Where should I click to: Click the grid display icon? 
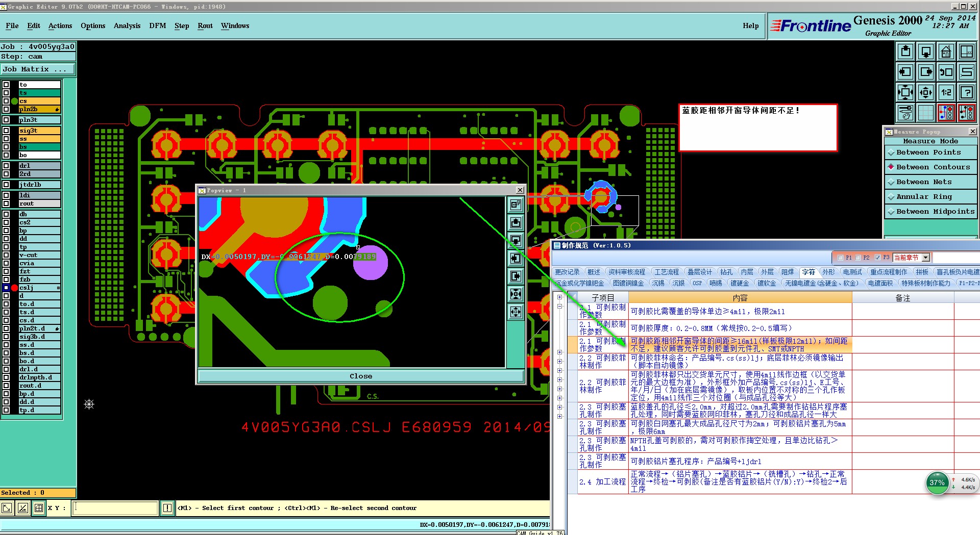pyautogui.click(x=926, y=113)
